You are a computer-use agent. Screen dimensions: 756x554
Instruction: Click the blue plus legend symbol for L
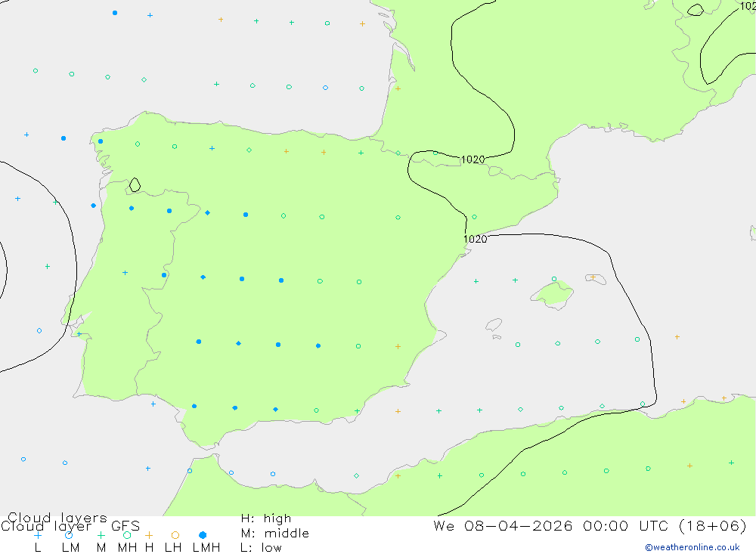click(38, 535)
